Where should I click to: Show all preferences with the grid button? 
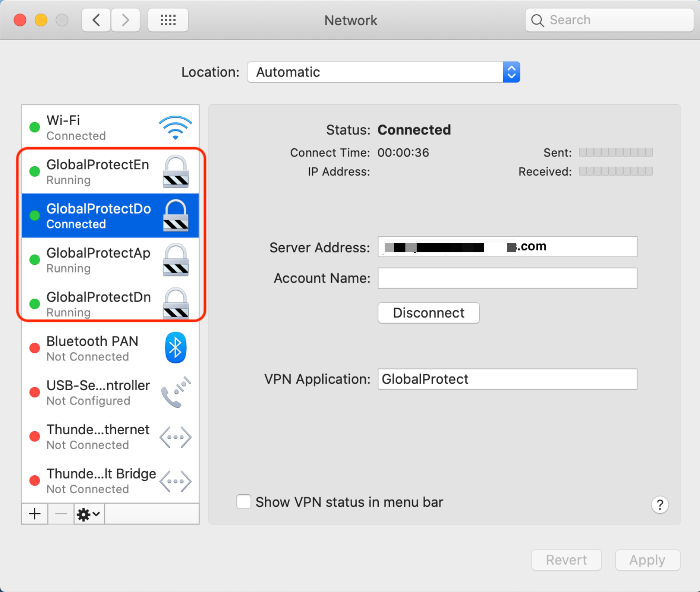tap(168, 20)
